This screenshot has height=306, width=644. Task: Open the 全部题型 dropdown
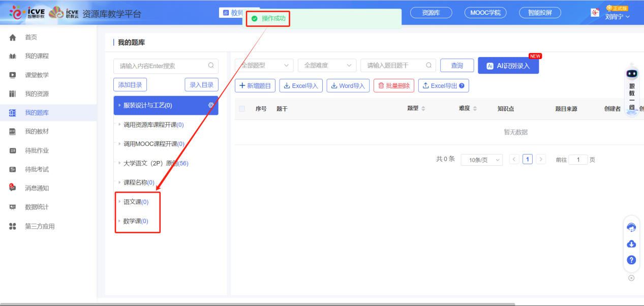[x=264, y=66]
